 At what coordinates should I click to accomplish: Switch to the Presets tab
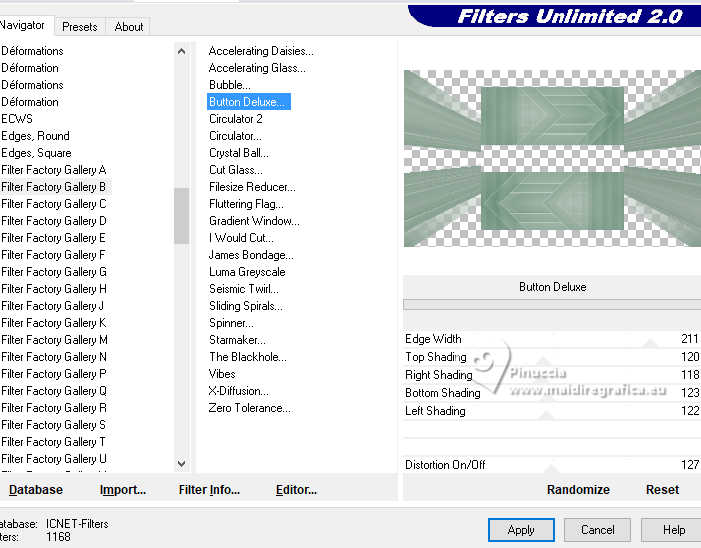pos(80,27)
